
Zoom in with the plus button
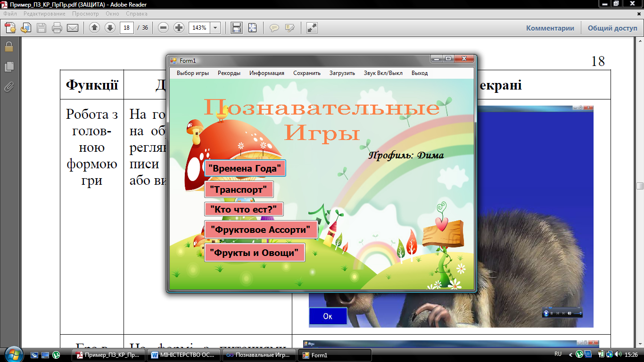tap(179, 28)
